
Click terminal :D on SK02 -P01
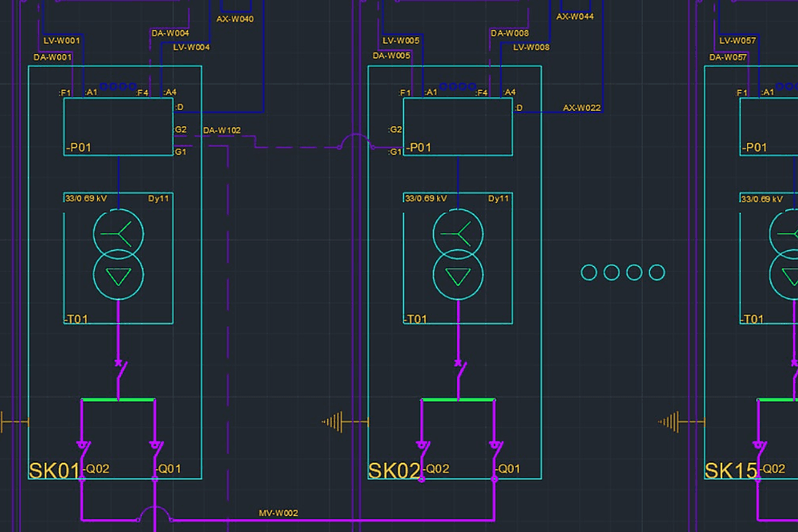pos(518,108)
